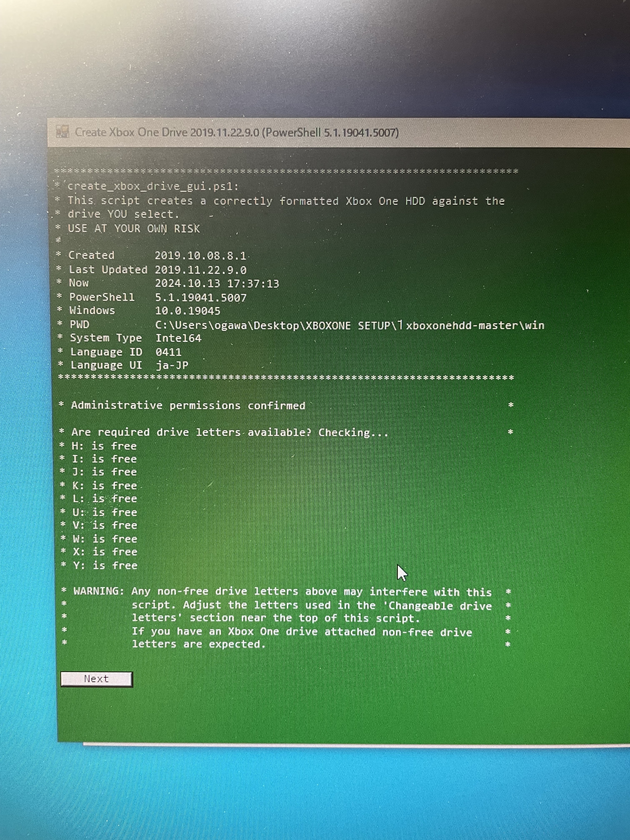This screenshot has height=840, width=630.
Task: Click the 'H: is free' line
Action: [104, 446]
